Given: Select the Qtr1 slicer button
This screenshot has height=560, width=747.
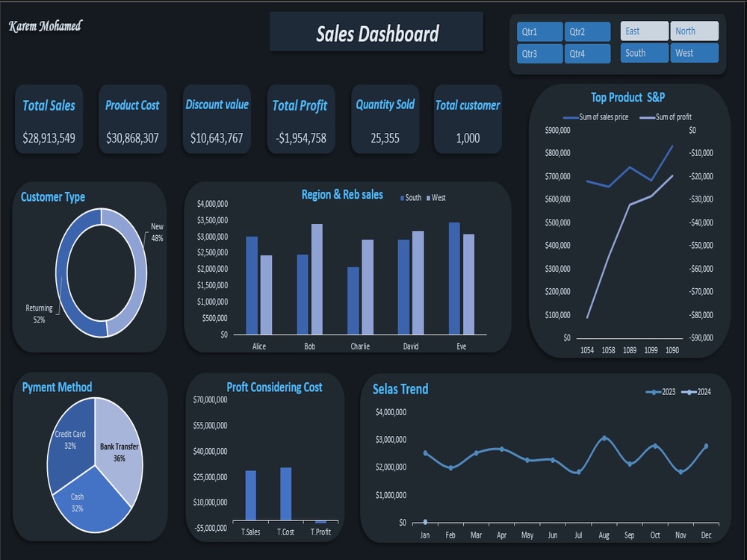Looking at the screenshot, I should point(539,32).
